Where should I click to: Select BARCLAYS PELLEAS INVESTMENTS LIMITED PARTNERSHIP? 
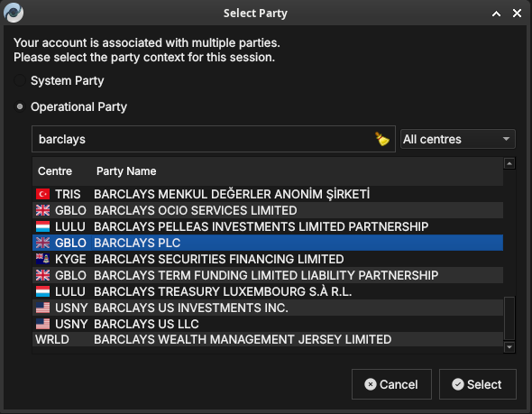click(x=268, y=226)
